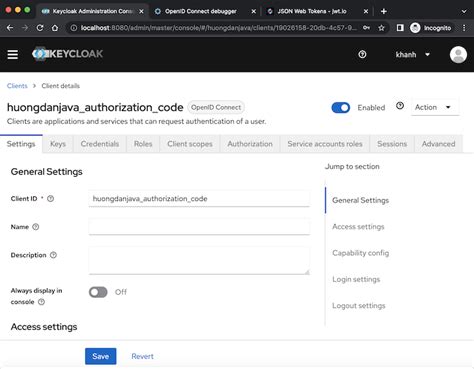Show help for Client ID field
474x369 pixels.
click(50, 199)
